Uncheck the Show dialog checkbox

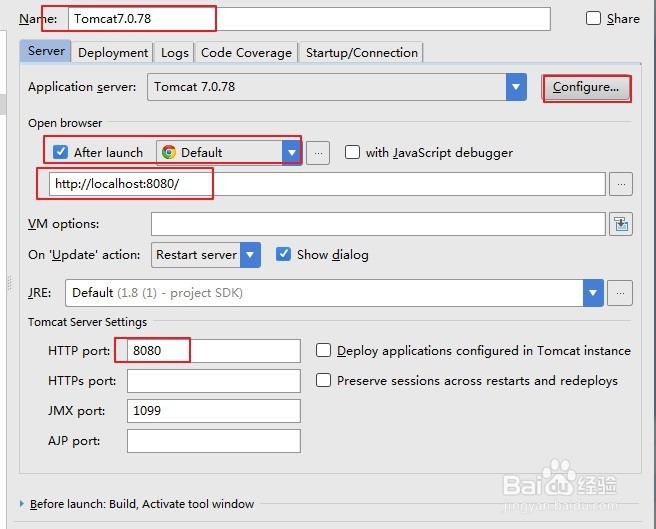point(283,254)
